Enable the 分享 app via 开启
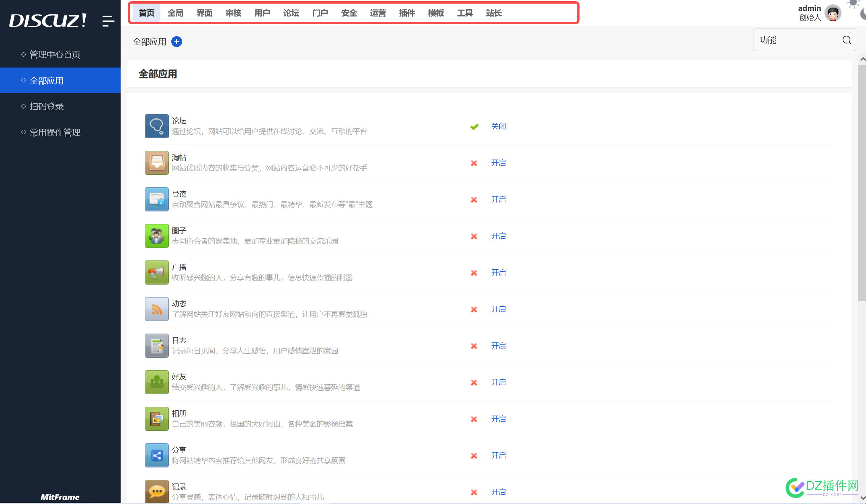The height and width of the screenshot is (504, 866). point(499,455)
